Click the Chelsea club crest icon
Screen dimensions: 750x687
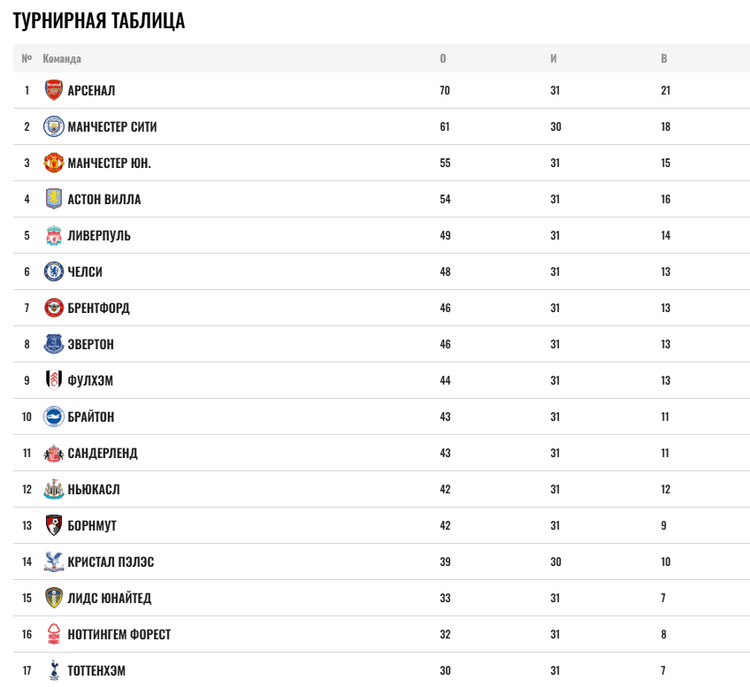(54, 272)
